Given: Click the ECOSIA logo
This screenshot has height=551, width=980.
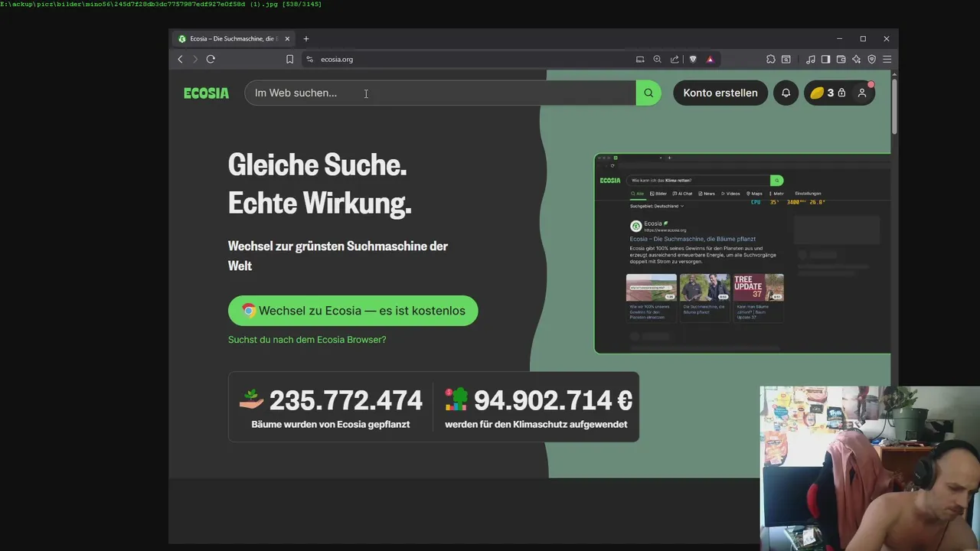Looking at the screenshot, I should (206, 93).
